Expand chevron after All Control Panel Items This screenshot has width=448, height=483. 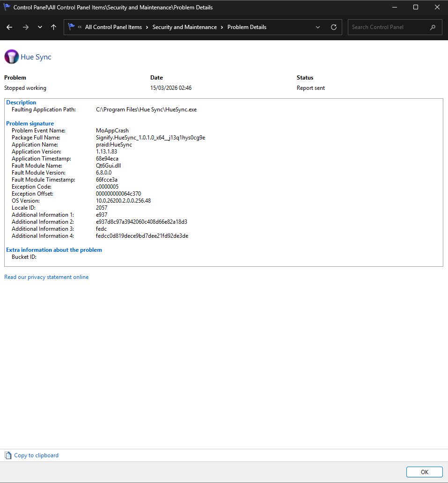[x=147, y=27]
